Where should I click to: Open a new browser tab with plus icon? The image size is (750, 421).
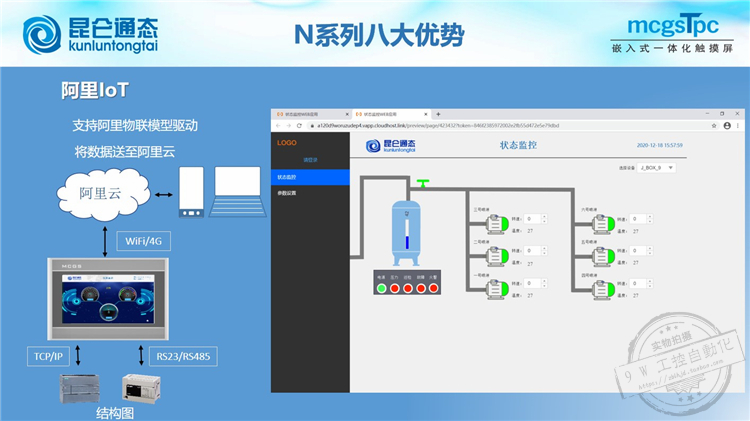click(x=438, y=114)
